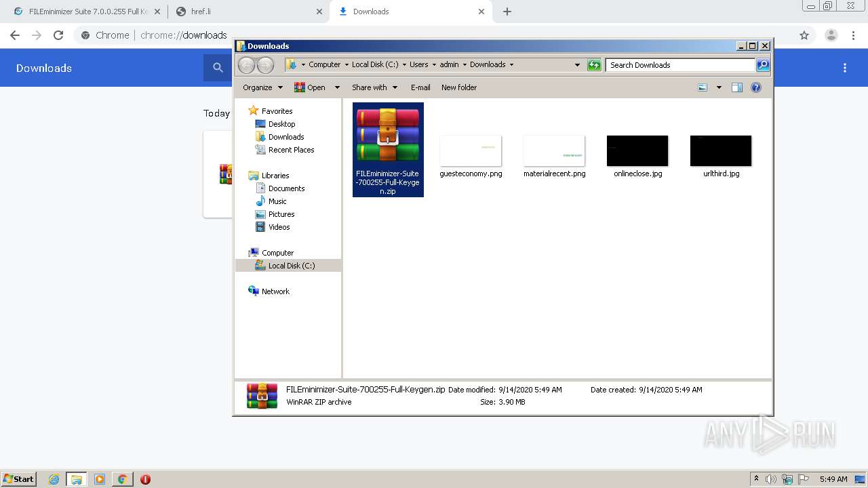Close the href.li tab

(319, 12)
